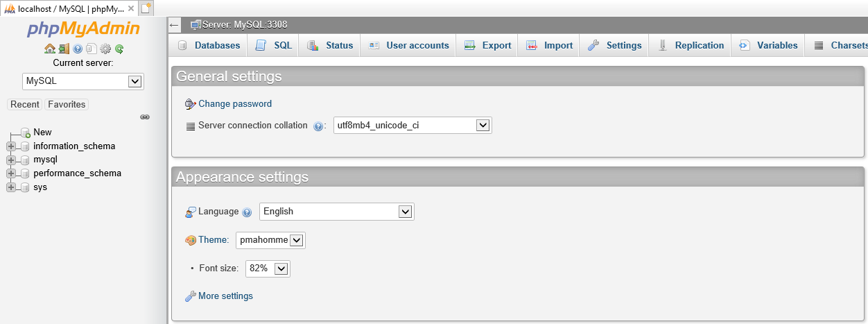Click the navigation panel settings gear icon
This screenshot has height=324, width=868.
[105, 49]
